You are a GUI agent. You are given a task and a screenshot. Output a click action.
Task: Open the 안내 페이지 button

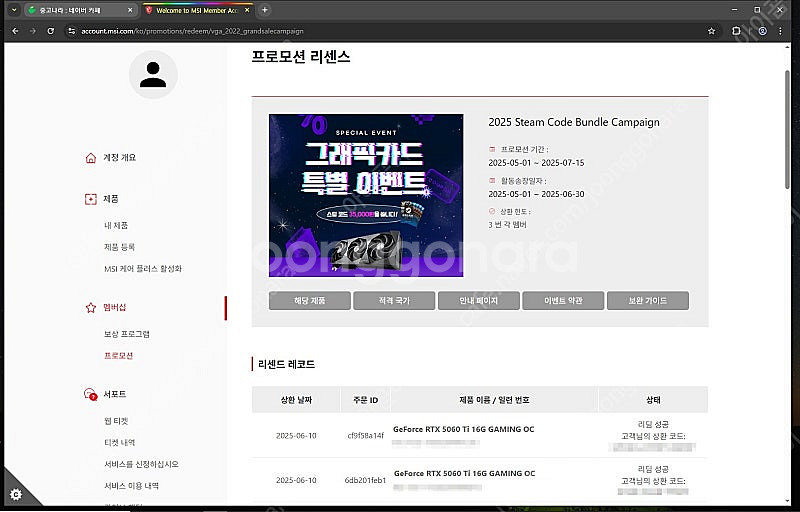479,301
